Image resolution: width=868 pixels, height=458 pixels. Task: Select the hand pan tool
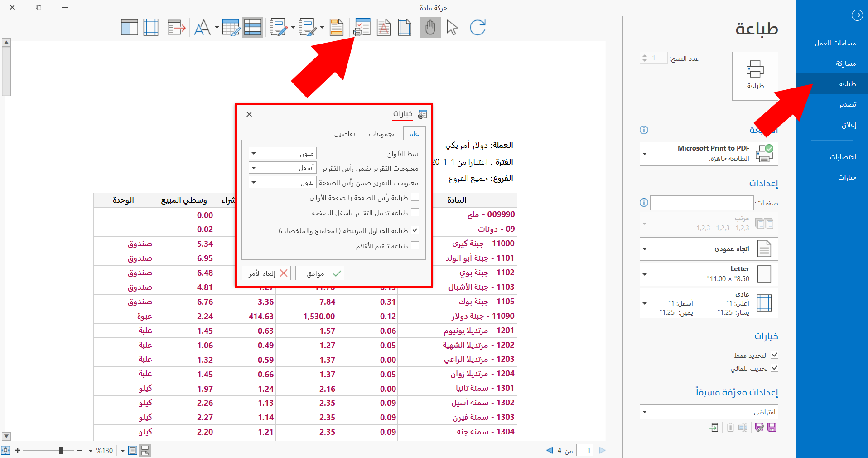pos(430,27)
